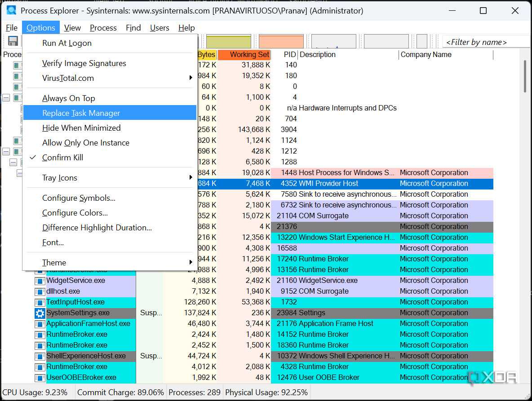This screenshot has height=401, width=532.
Task: Click the WidgetService.exe process icon
Action: click(40, 281)
